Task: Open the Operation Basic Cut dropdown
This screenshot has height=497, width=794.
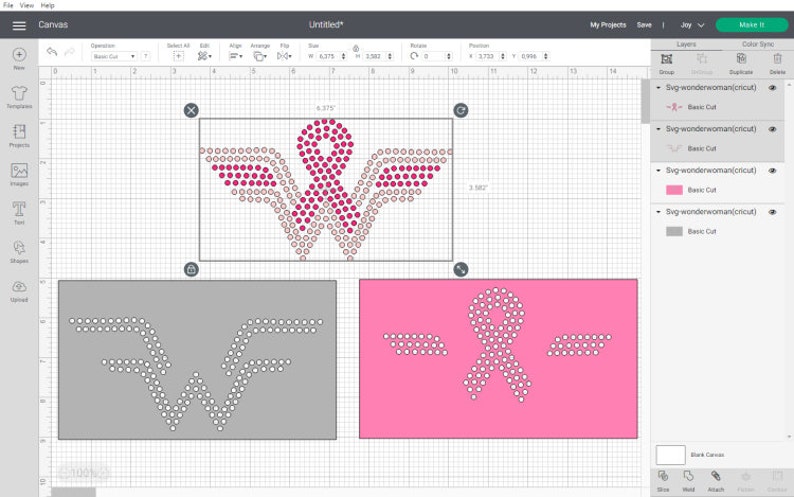Action: click(x=113, y=56)
